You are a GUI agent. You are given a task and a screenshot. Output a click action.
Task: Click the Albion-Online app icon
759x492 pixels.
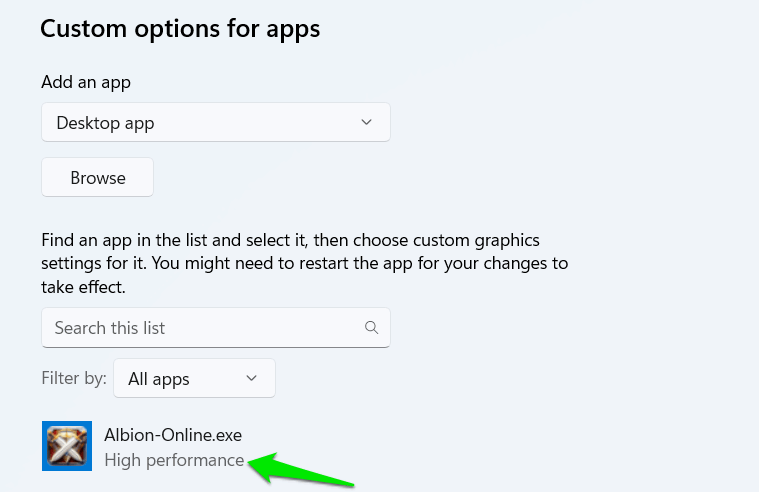pyautogui.click(x=67, y=446)
